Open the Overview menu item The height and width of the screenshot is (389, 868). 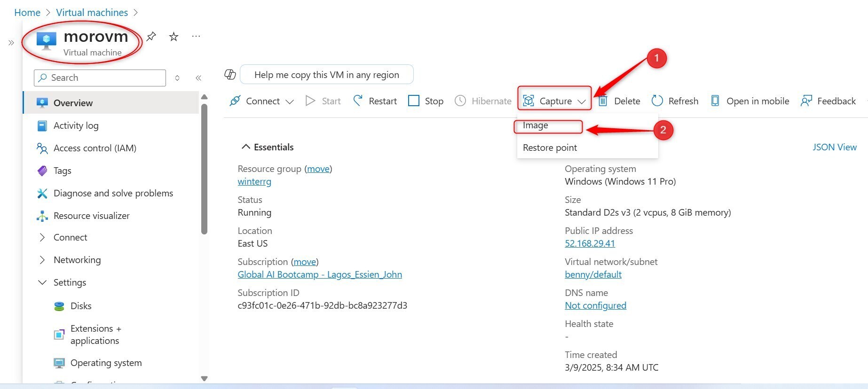pyautogui.click(x=111, y=103)
